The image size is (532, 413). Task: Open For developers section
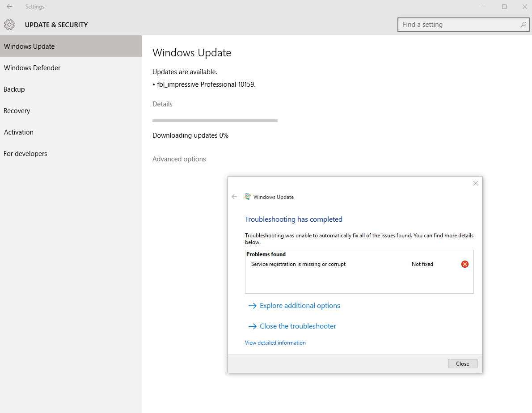(71, 154)
